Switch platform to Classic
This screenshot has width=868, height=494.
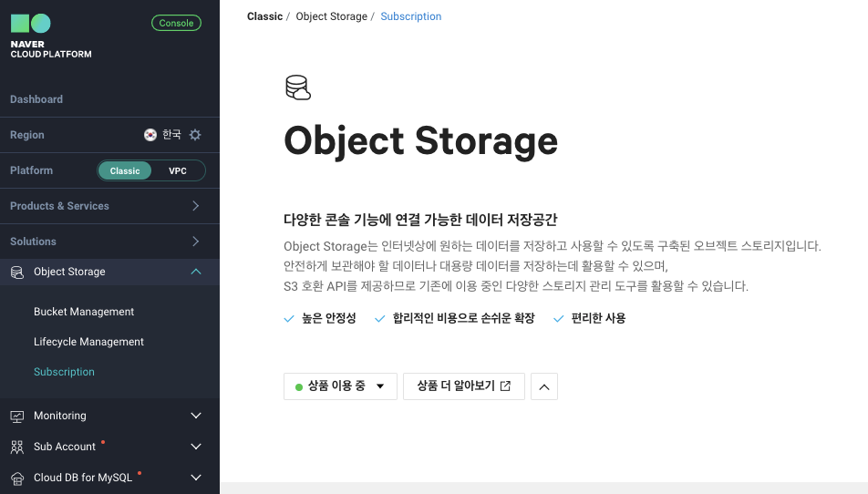125,171
